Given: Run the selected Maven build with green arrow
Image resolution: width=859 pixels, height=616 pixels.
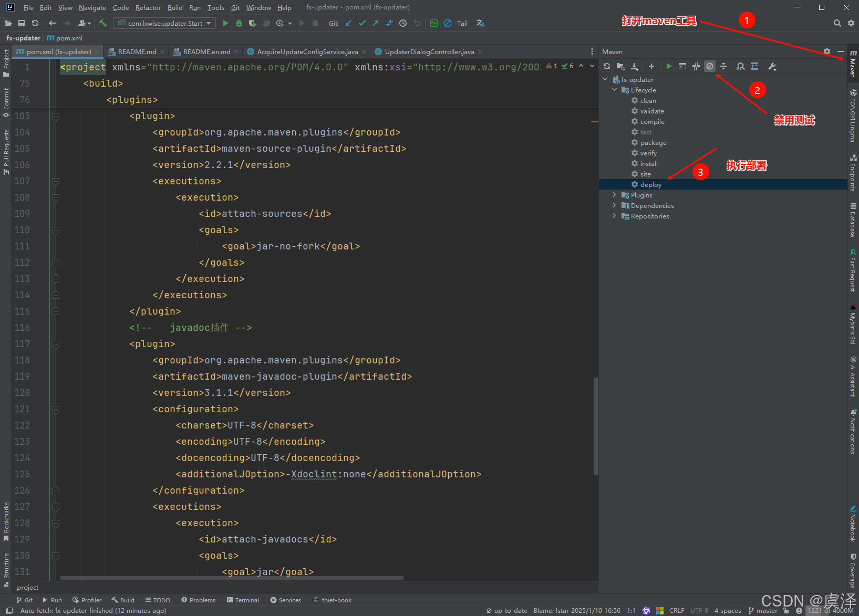Looking at the screenshot, I should tap(669, 66).
